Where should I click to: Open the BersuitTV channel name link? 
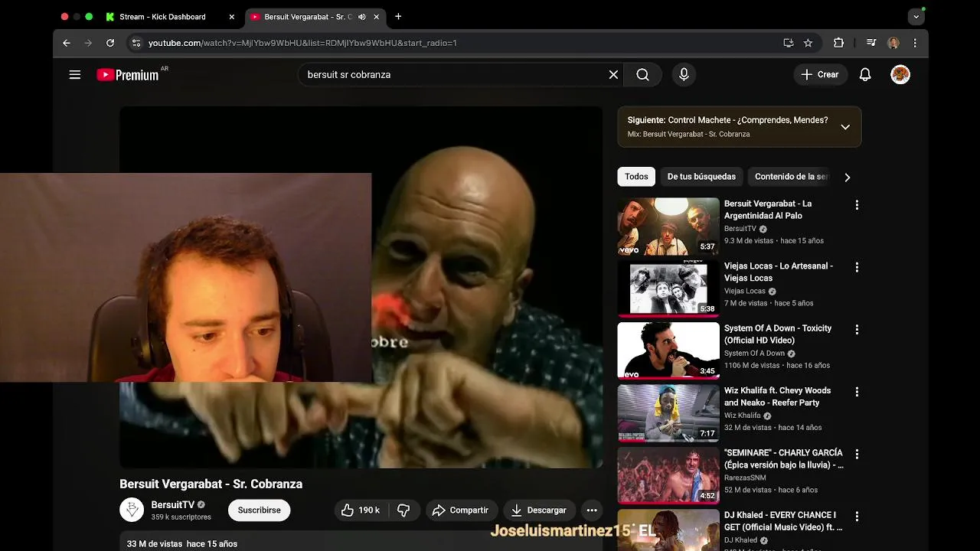[172, 505]
